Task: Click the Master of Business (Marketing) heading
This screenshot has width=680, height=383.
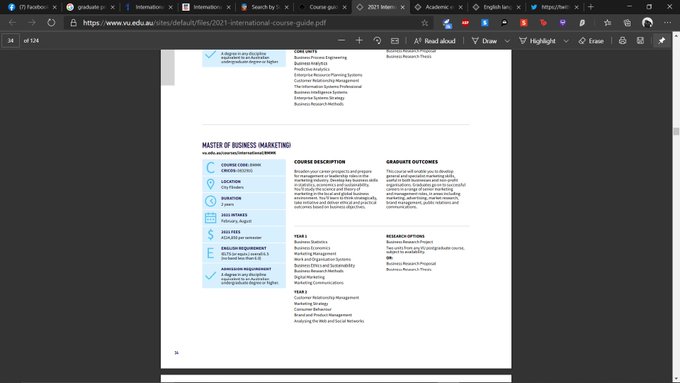Action: pos(246,145)
